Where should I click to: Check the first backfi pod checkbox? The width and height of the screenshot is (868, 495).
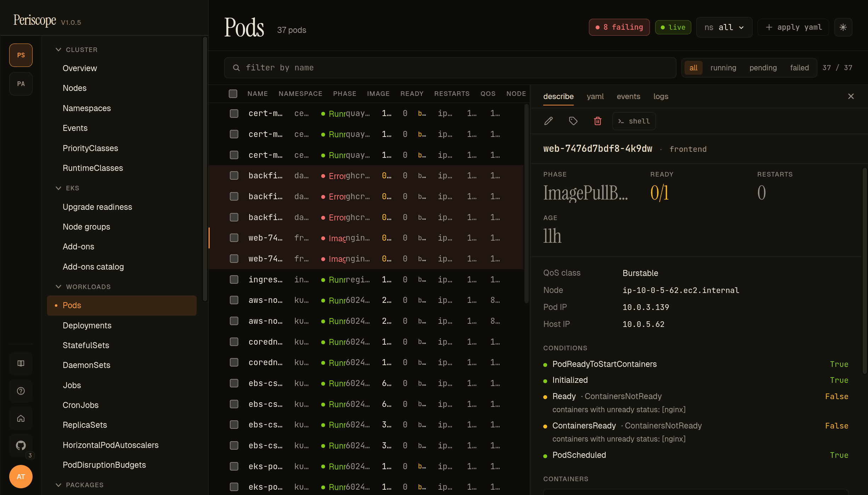click(x=234, y=176)
